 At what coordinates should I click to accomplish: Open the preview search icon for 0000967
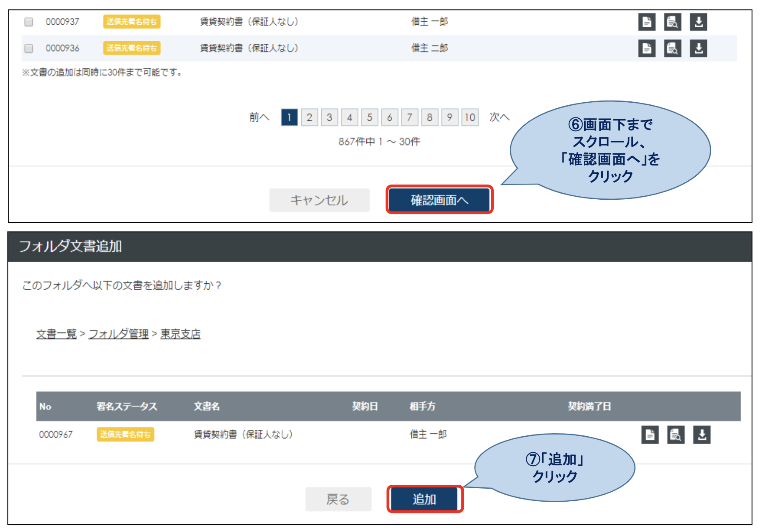click(676, 435)
